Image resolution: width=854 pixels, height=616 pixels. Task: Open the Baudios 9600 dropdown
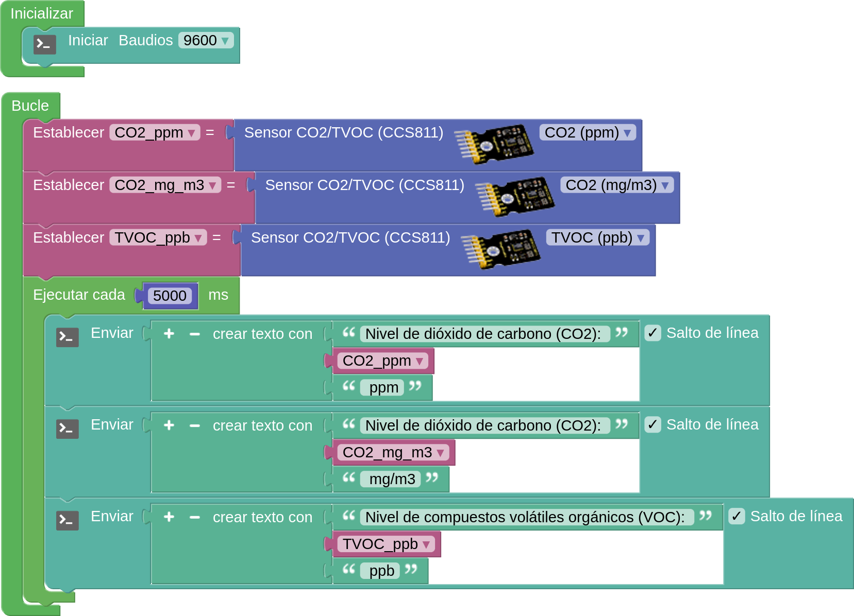206,40
